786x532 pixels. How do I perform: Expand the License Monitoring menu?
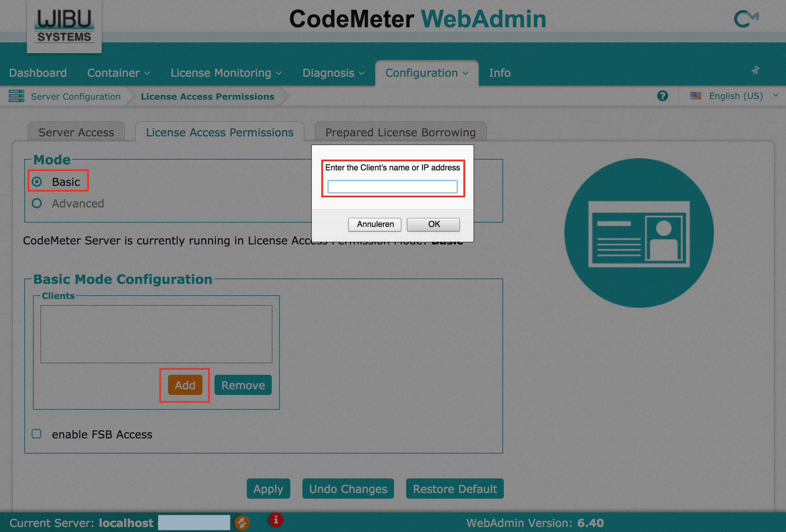pyautogui.click(x=226, y=73)
